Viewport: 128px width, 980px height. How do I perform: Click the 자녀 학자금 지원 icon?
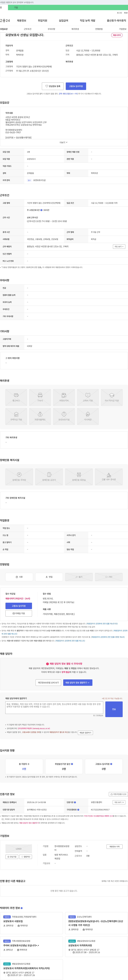coord(112,397)
